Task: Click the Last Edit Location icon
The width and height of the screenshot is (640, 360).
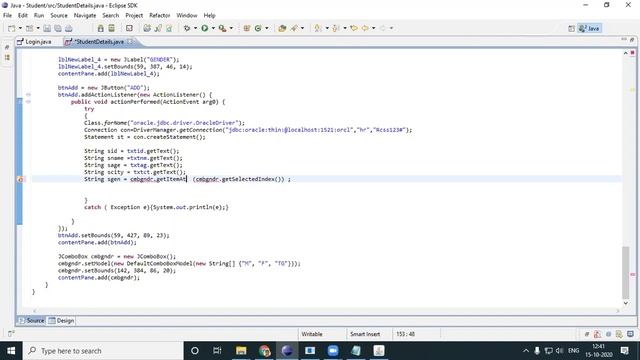Action: pos(354,28)
